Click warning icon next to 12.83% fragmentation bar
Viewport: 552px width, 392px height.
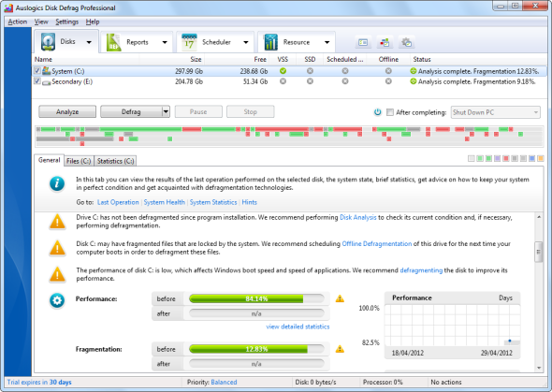click(340, 349)
